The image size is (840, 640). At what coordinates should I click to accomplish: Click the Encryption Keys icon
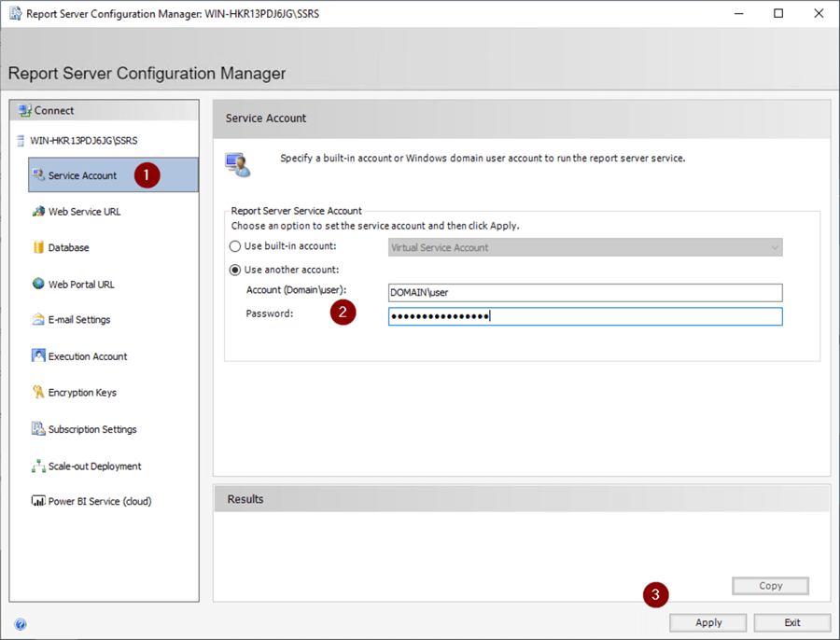[39, 393]
